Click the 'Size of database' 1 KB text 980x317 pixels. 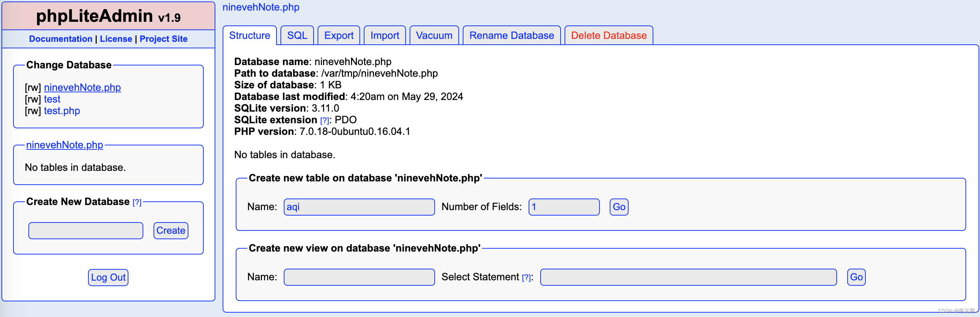point(331,85)
